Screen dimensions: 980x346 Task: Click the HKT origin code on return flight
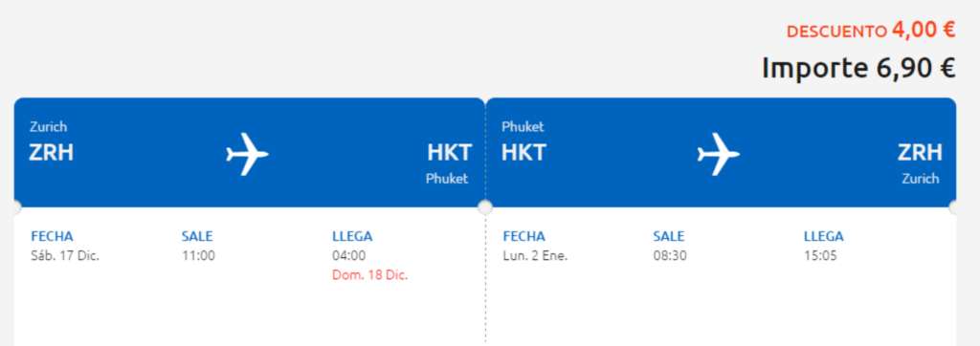pyautogui.click(x=523, y=152)
